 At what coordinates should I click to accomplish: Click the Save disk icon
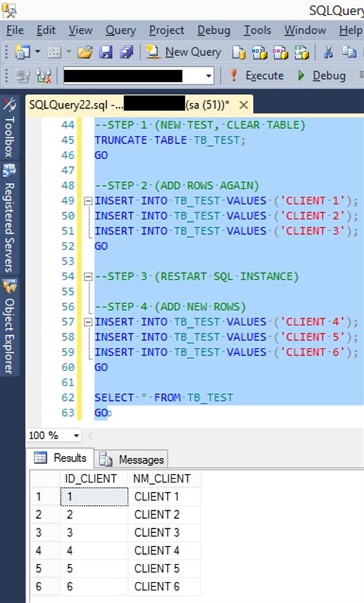106,52
